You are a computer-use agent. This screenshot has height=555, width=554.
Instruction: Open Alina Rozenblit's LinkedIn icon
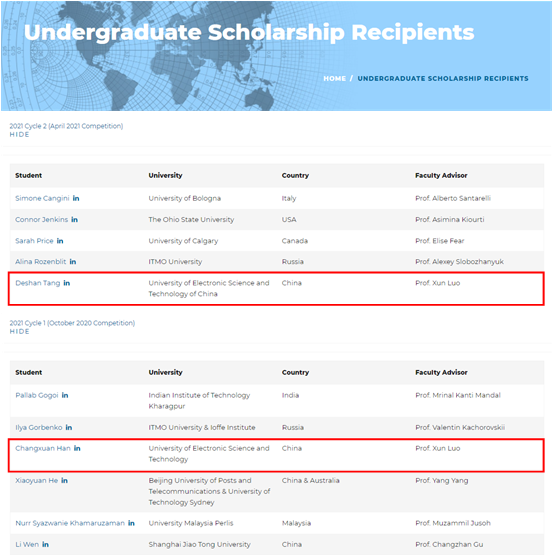click(73, 262)
